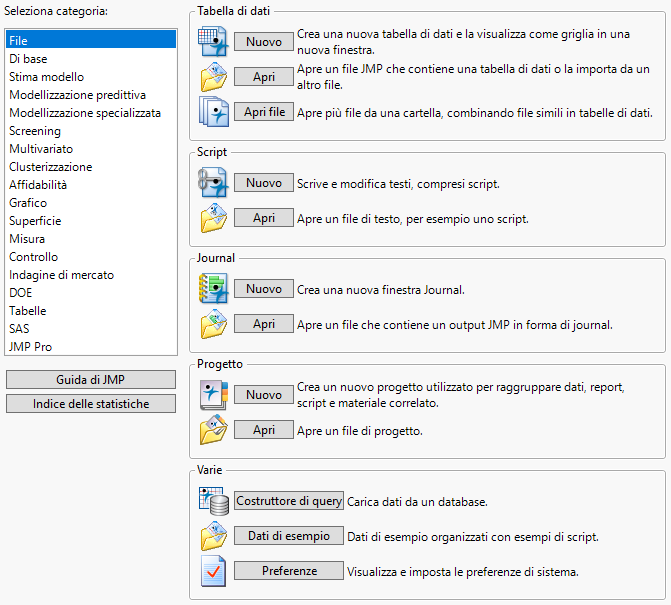Choose SAS category
Image resolution: width=671 pixels, height=605 pixels.
[91, 328]
